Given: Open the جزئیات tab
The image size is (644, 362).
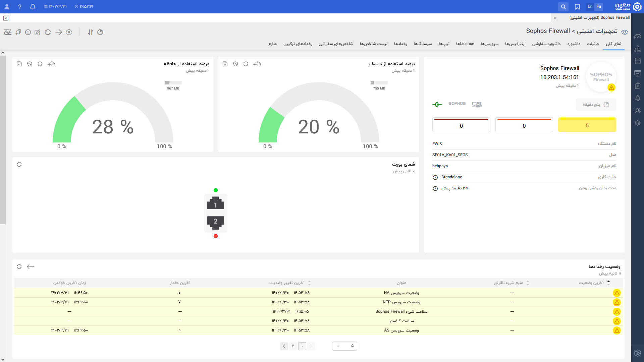Looking at the screenshot, I should coord(593,44).
